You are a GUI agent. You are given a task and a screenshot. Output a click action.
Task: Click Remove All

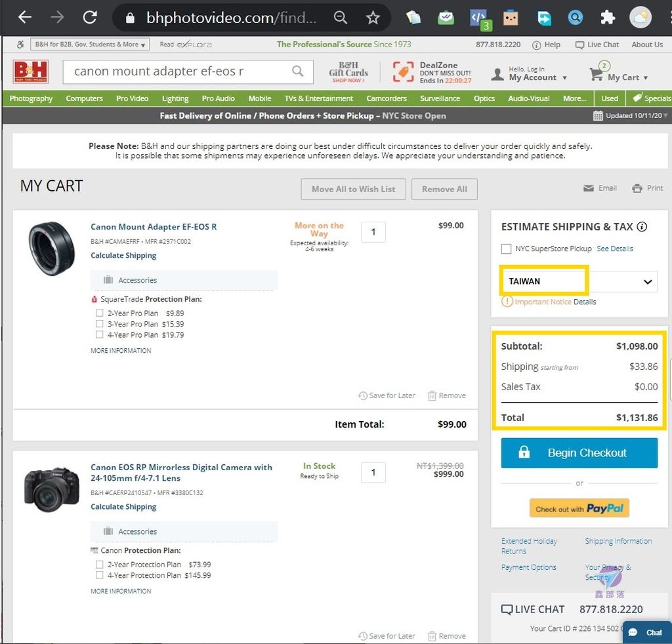pyautogui.click(x=444, y=190)
